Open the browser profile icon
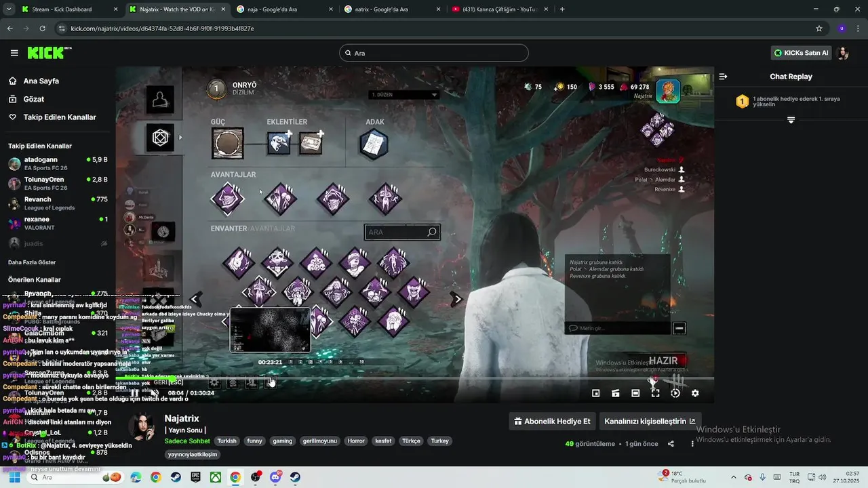Image resolution: width=868 pixels, height=488 pixels. pyautogui.click(x=842, y=28)
